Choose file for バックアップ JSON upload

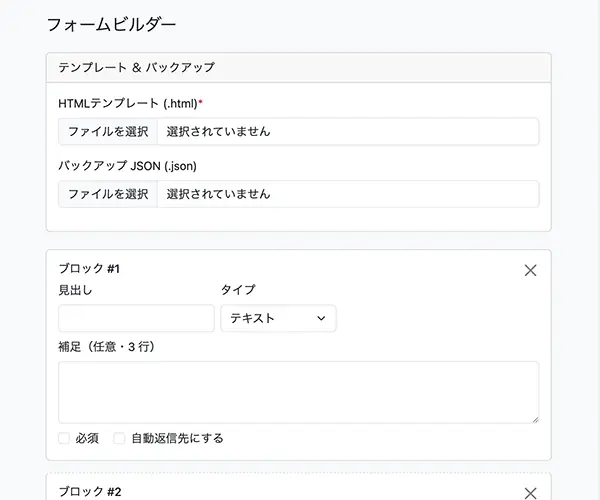coord(108,194)
